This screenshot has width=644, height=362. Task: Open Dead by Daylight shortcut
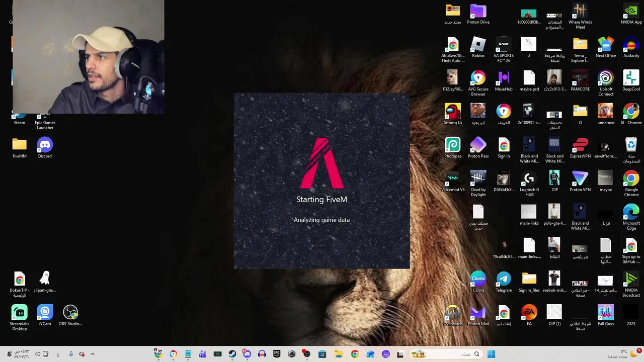point(478,184)
